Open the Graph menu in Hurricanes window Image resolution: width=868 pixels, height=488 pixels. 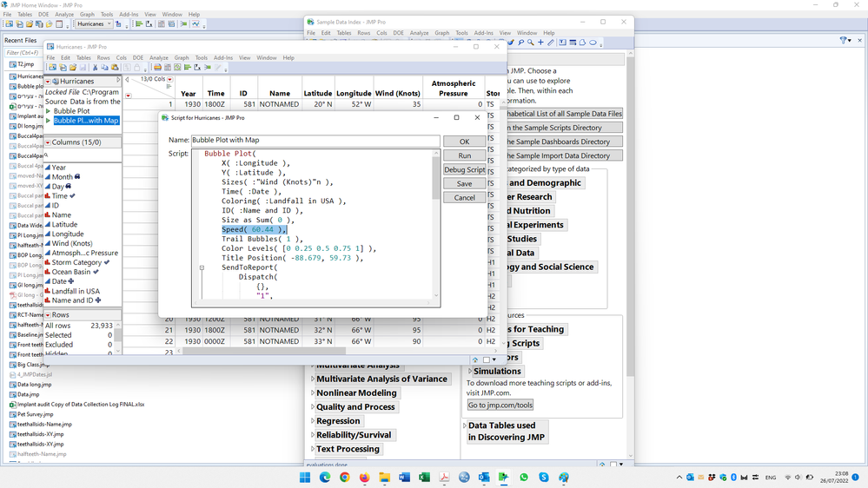182,57
